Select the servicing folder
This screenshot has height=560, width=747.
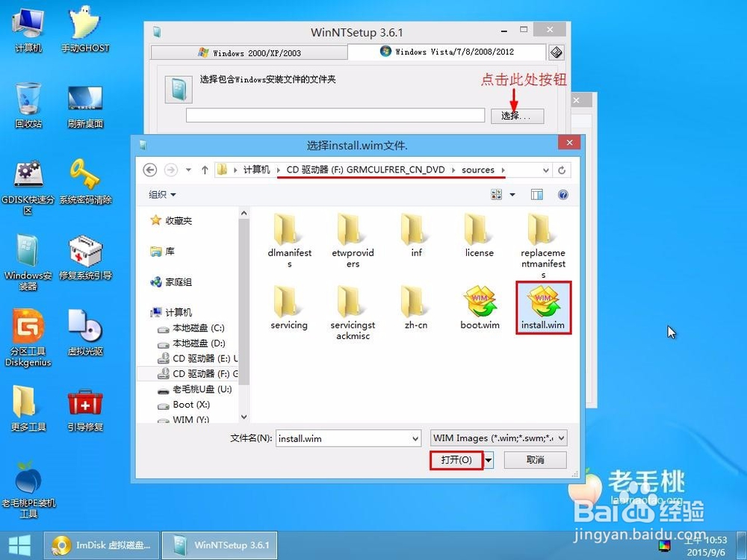pyautogui.click(x=288, y=308)
